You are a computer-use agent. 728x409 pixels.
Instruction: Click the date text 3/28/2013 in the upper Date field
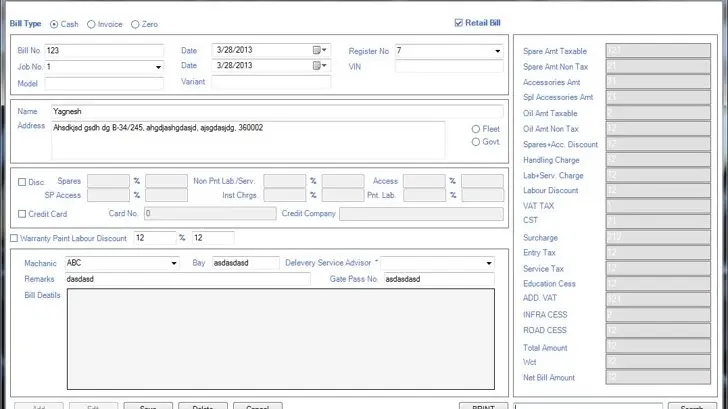pos(234,50)
